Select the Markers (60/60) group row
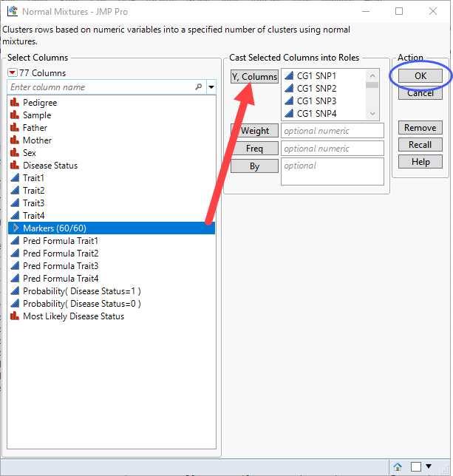 click(x=112, y=228)
